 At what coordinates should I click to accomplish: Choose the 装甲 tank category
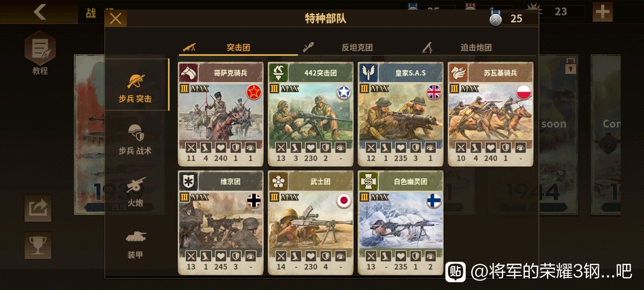[135, 243]
